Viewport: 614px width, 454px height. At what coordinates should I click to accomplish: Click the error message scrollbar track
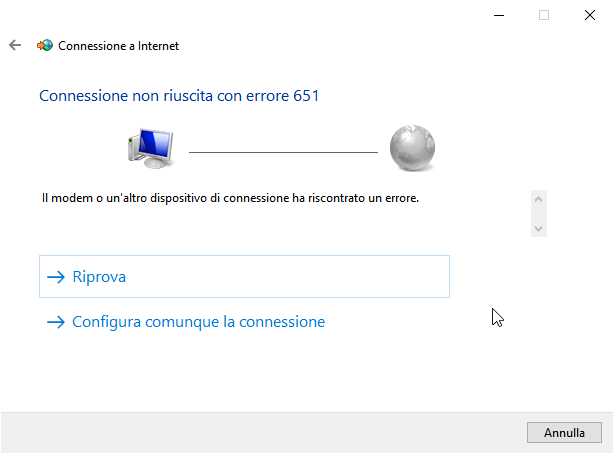tap(540, 213)
